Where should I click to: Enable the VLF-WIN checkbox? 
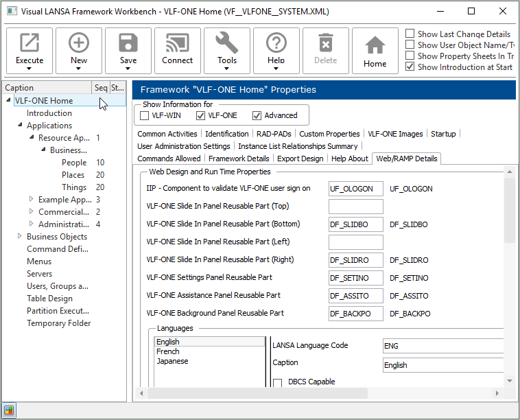click(145, 115)
